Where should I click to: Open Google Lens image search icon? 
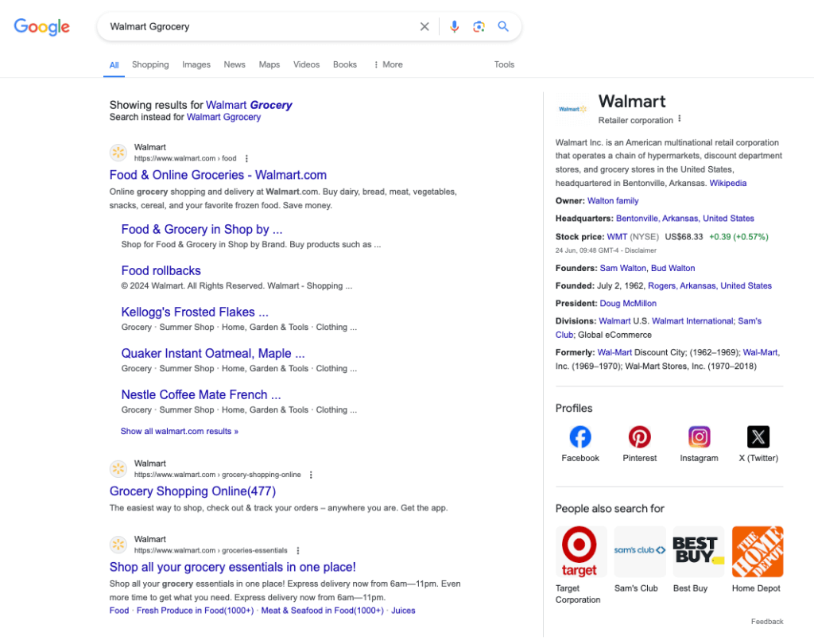(x=479, y=26)
